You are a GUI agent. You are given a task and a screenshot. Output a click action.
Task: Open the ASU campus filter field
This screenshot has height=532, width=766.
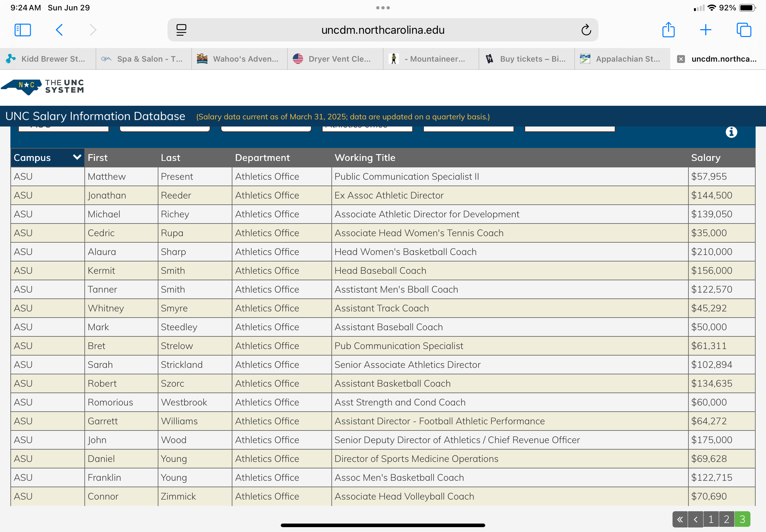[63, 128]
